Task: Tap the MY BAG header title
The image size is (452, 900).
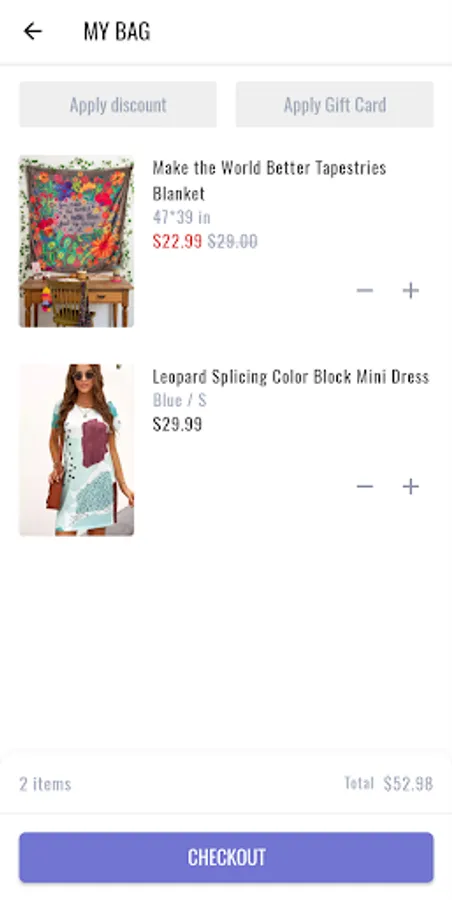Action: (x=117, y=31)
